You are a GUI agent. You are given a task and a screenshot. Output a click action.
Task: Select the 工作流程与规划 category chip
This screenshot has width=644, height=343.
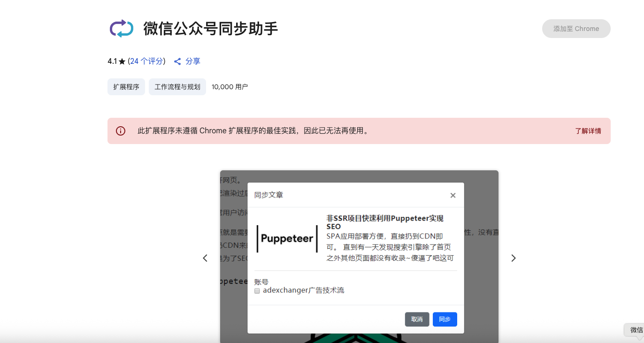click(x=177, y=87)
